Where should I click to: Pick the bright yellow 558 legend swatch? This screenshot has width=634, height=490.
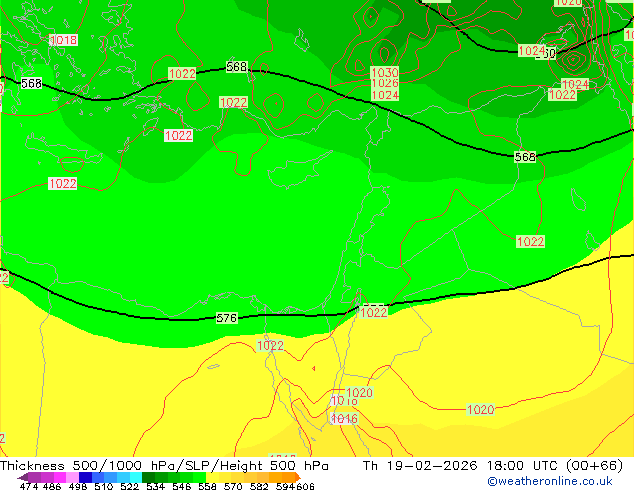[x=212, y=477]
